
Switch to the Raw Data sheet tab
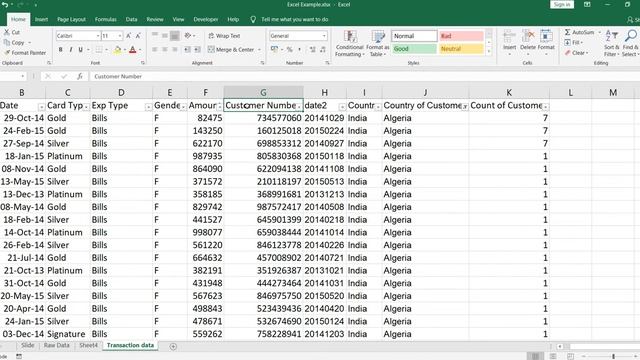pyautogui.click(x=57, y=345)
